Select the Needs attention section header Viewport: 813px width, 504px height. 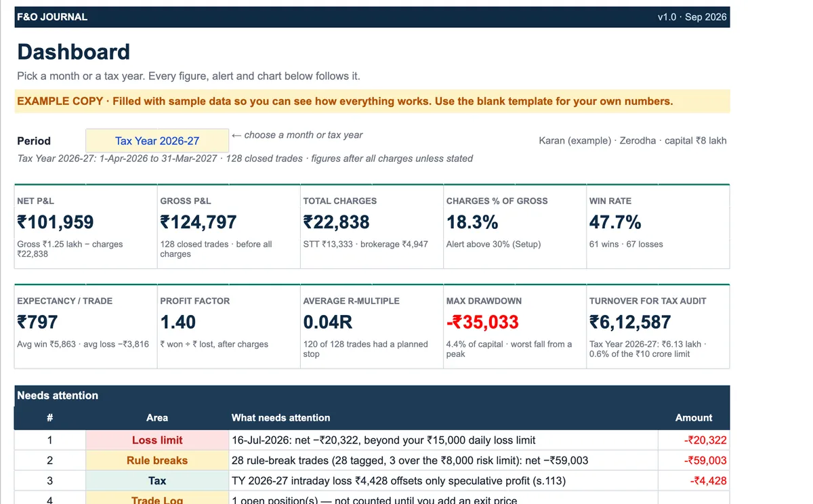click(372, 396)
